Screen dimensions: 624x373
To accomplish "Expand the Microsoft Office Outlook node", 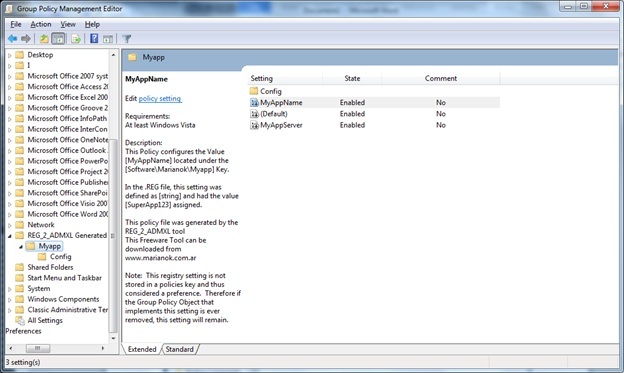I will point(10,151).
